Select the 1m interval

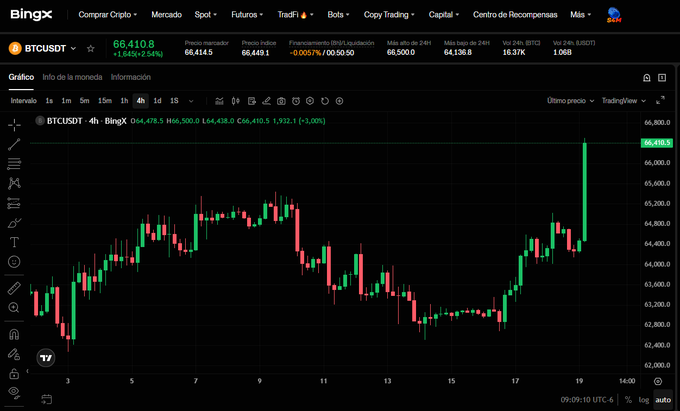pyautogui.click(x=66, y=101)
